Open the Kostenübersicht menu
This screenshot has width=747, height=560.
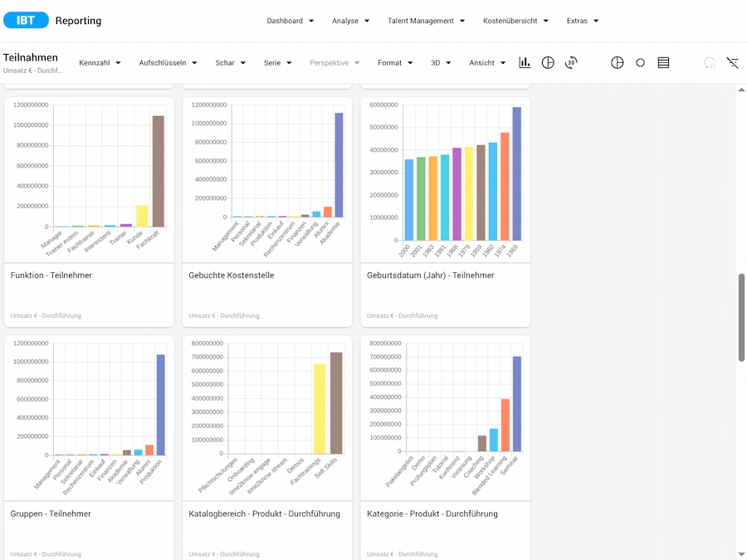click(515, 21)
